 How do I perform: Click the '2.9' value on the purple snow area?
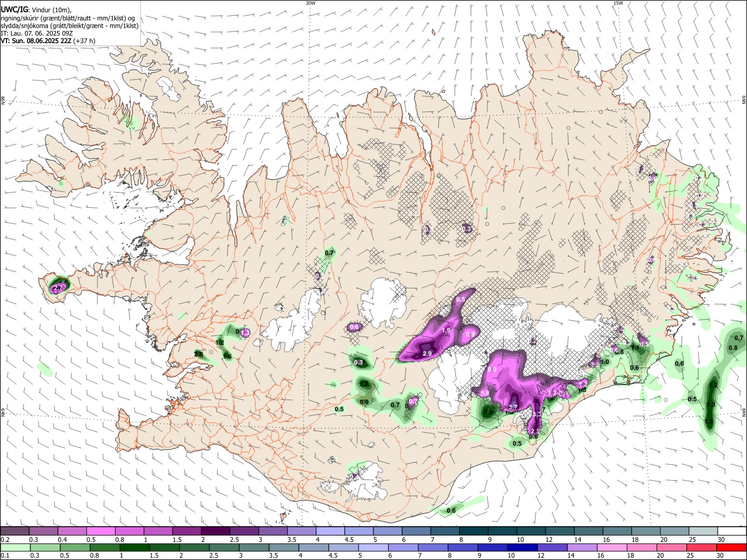tap(427, 353)
